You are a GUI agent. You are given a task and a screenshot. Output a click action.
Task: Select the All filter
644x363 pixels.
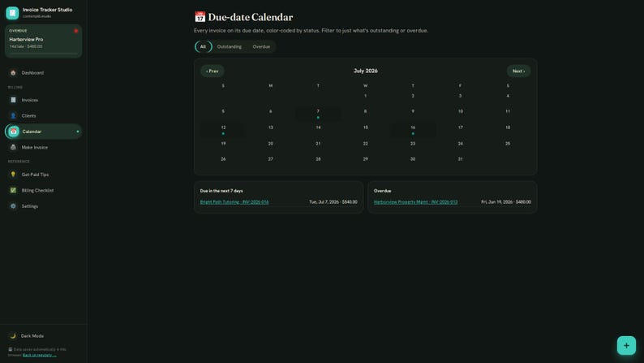[203, 46]
